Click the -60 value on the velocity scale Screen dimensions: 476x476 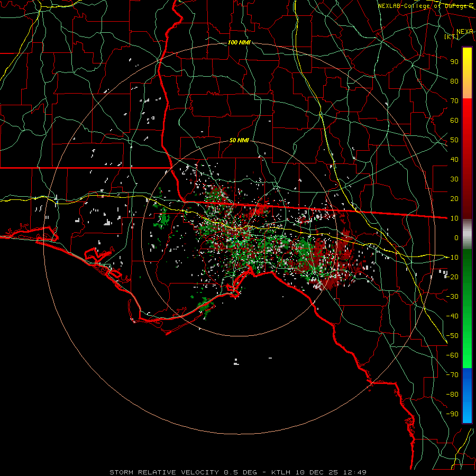452,355
